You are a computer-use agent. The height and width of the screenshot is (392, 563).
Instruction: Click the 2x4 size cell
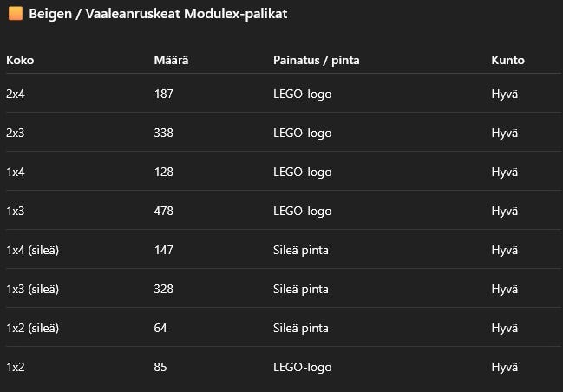pyautogui.click(x=16, y=94)
